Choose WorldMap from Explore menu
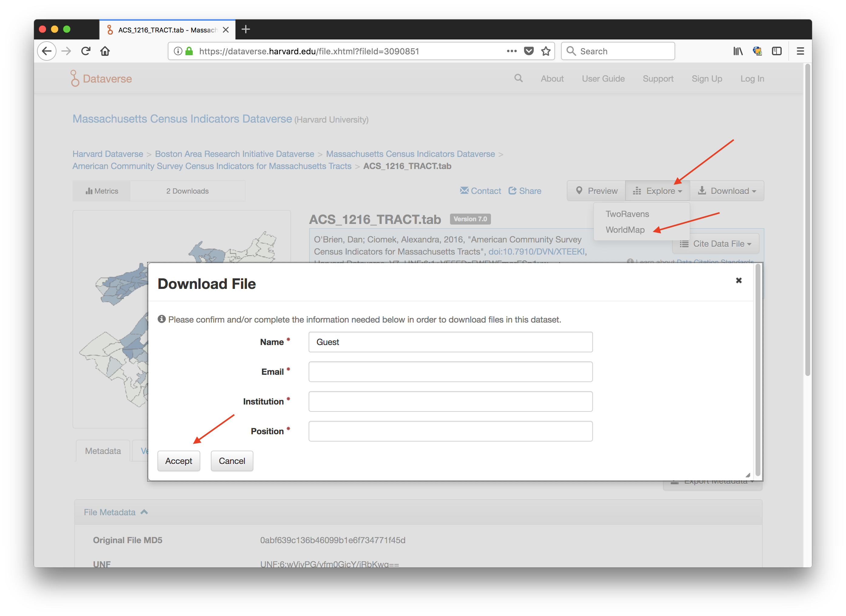 (625, 230)
